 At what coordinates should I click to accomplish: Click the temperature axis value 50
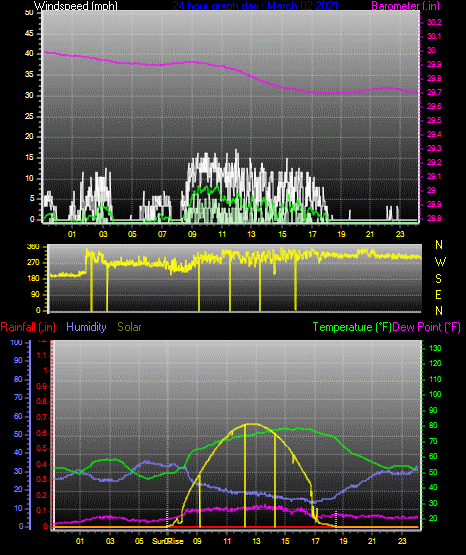(433, 472)
